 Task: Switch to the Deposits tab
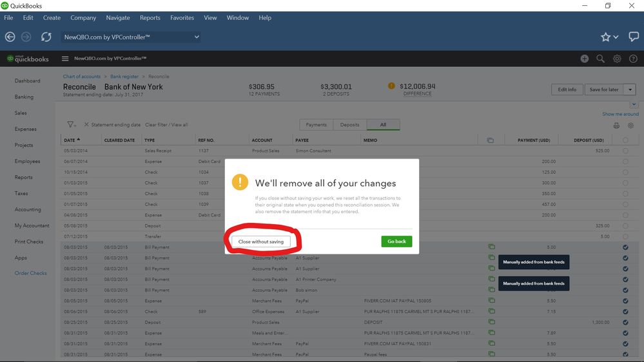point(349,125)
